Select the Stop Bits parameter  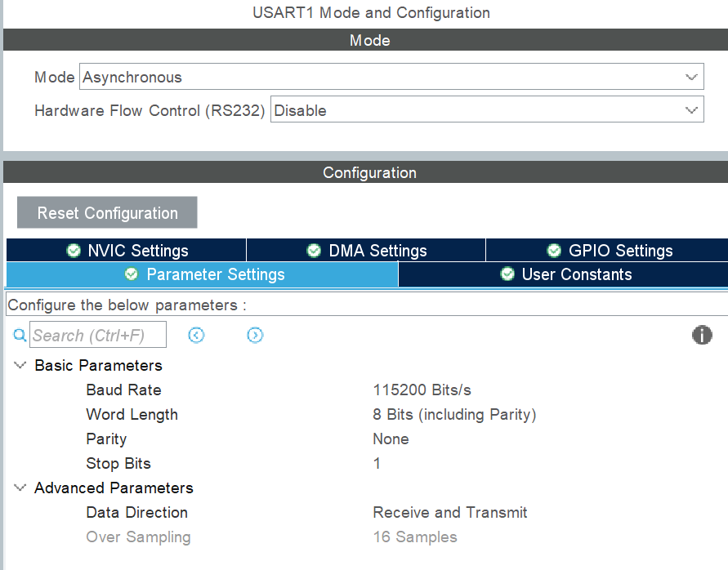click(118, 463)
